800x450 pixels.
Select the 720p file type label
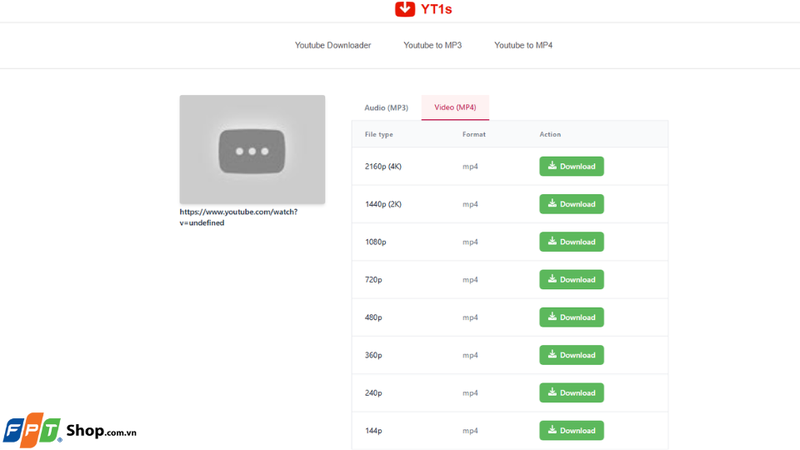coord(373,280)
